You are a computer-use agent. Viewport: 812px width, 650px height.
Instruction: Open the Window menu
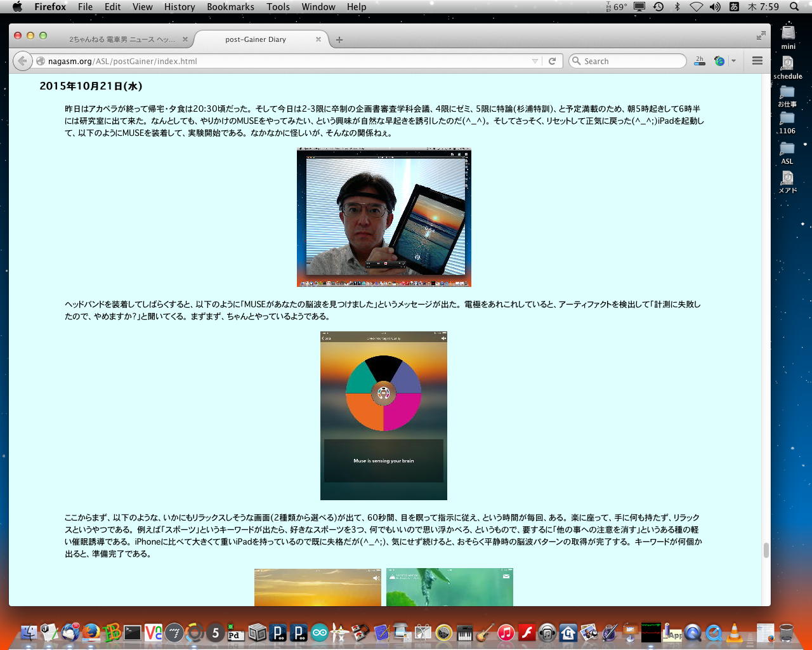coord(318,6)
